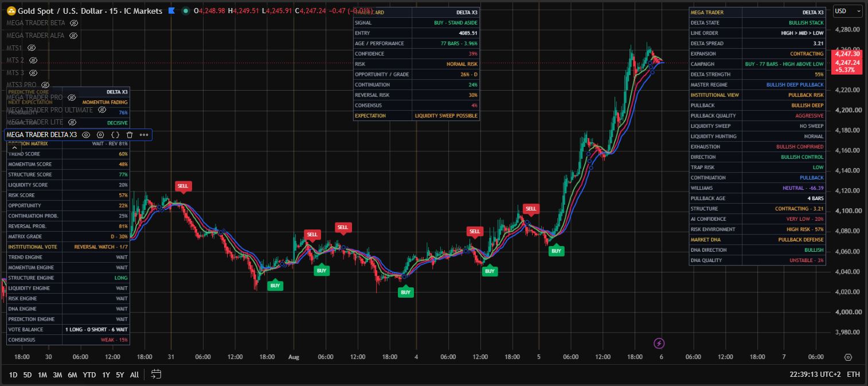Screen dimensions: 868x386
Task: Hide the MEGA TRADER DELTA X3 indicator
Action: coord(86,135)
